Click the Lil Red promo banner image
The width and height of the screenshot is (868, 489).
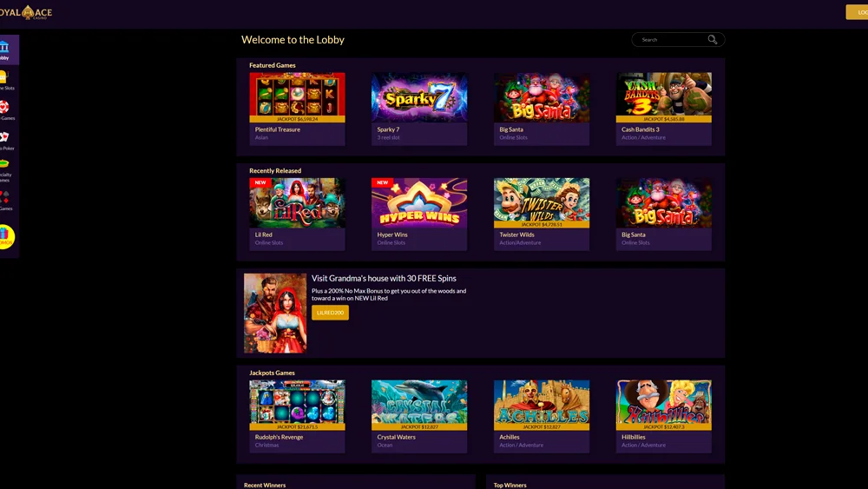[x=275, y=313]
